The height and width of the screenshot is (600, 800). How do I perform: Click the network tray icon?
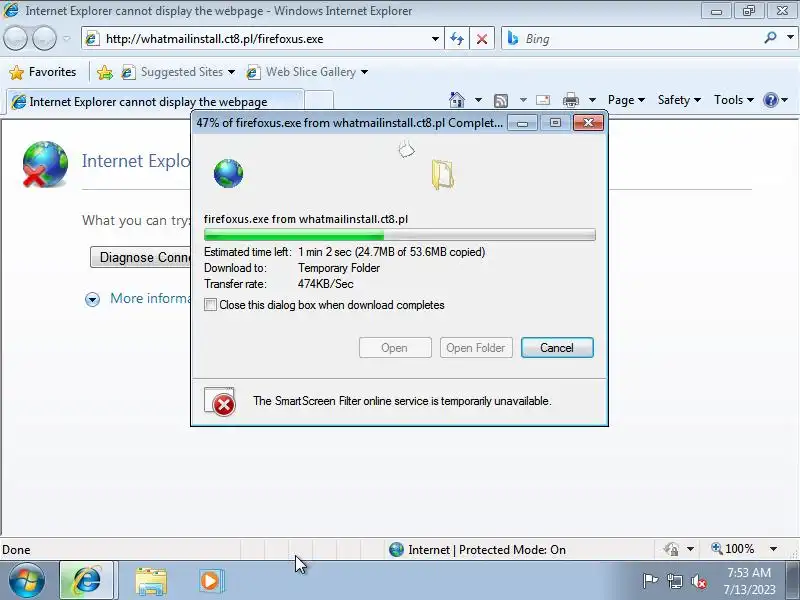pyautogui.click(x=675, y=581)
